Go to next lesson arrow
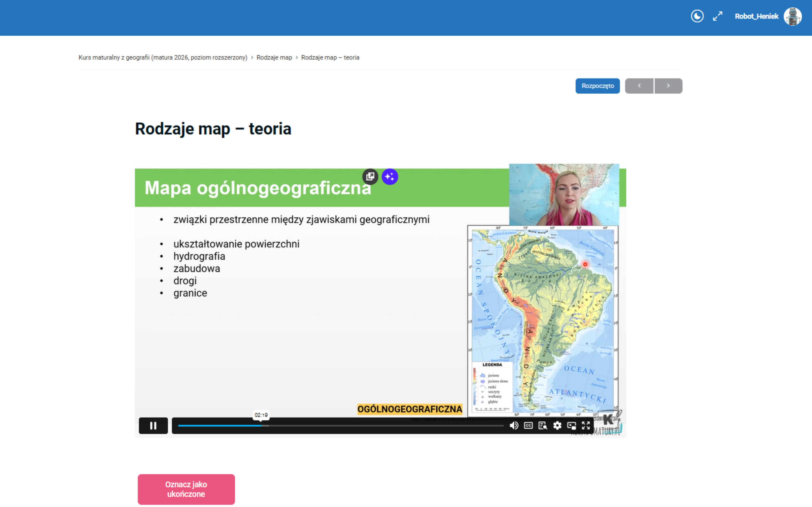 (x=668, y=86)
